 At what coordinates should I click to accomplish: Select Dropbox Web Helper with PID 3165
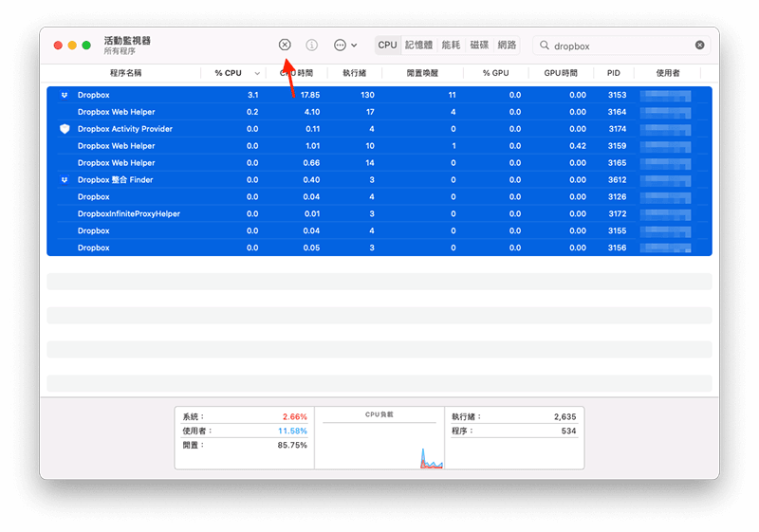click(x=379, y=162)
